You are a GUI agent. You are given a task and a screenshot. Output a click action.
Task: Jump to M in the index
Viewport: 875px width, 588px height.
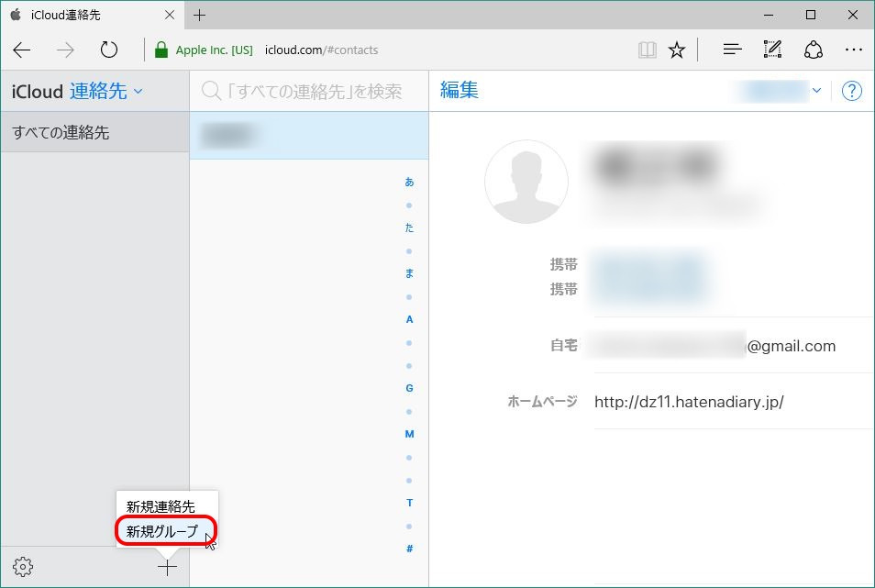(409, 434)
